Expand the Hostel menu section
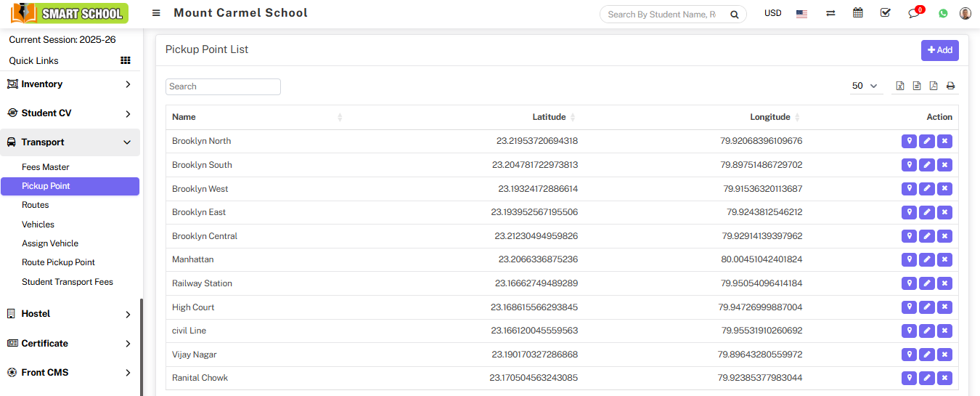Screen dimensions: 980x396 [x=70, y=314]
